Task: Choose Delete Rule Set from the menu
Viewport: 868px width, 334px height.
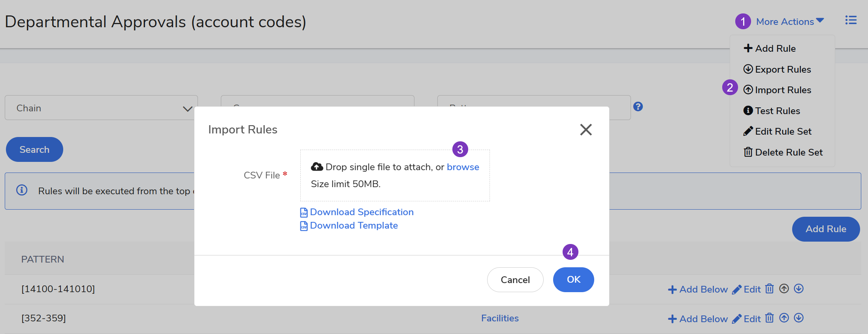Action: [x=788, y=152]
